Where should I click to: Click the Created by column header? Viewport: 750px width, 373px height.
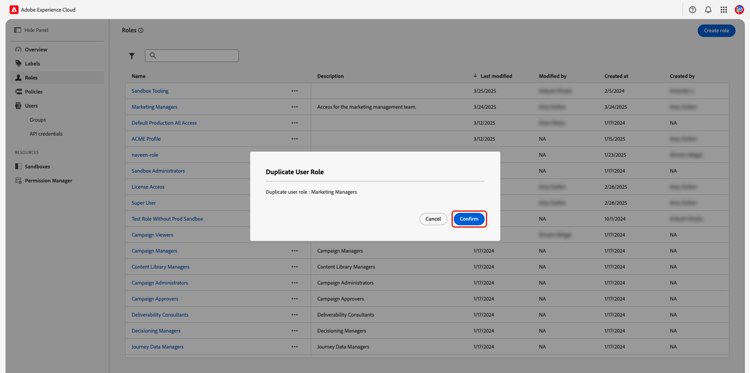682,76
